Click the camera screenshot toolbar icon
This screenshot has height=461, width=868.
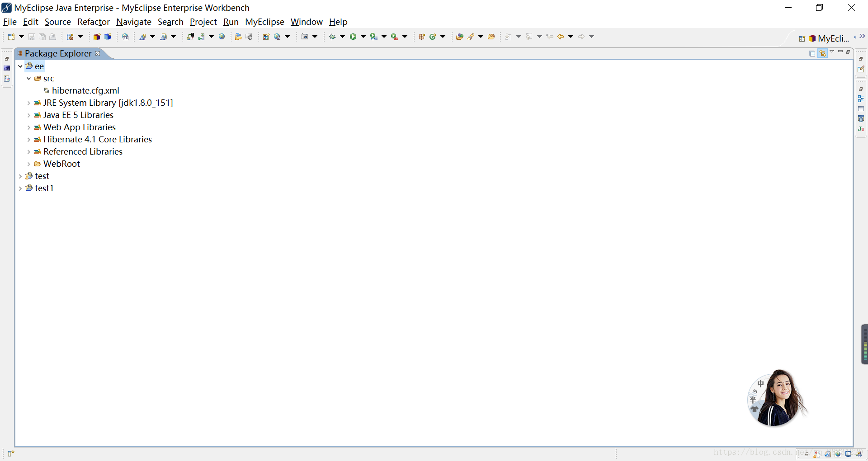point(305,37)
